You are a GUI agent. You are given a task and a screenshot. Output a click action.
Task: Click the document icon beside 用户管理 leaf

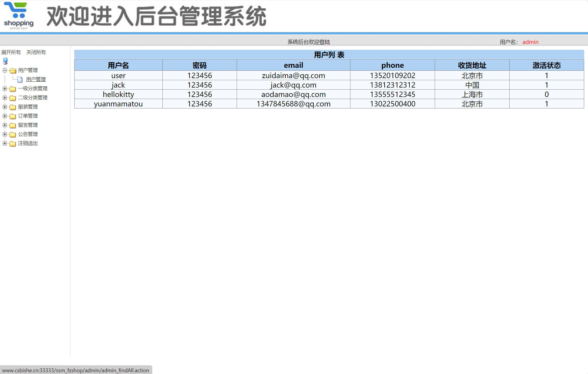tap(20, 79)
